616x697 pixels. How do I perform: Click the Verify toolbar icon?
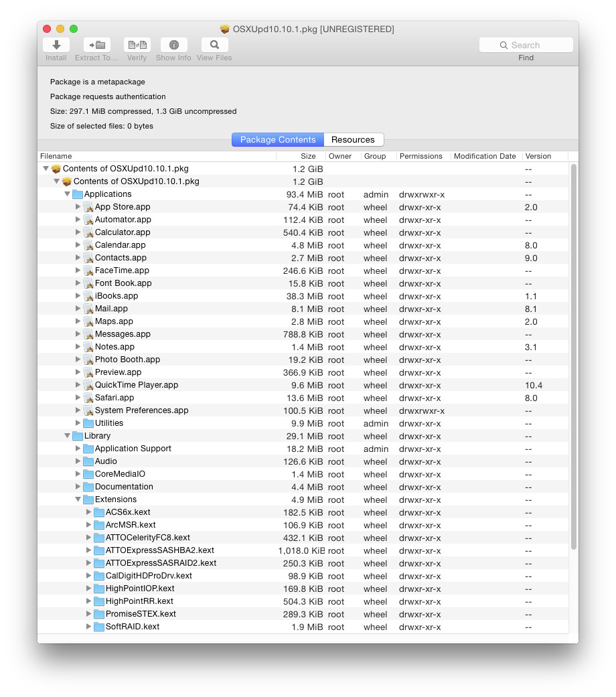click(137, 45)
